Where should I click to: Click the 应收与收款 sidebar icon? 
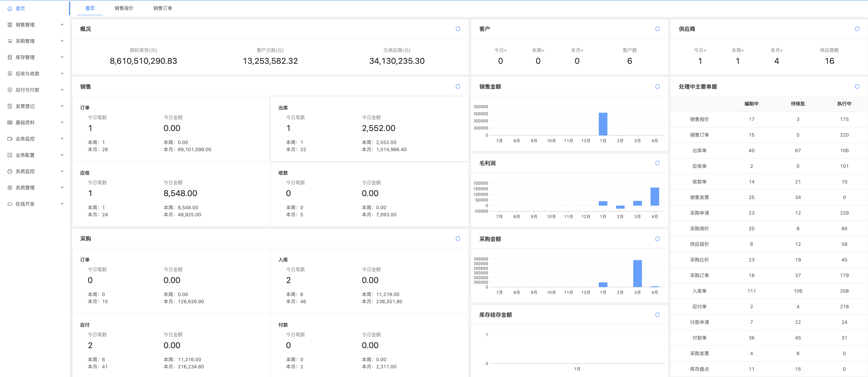[10, 74]
